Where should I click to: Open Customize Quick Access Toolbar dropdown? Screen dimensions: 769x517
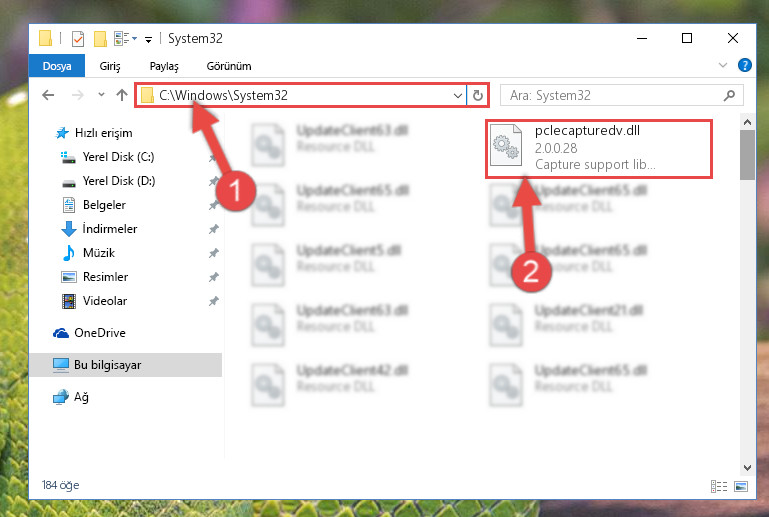pyautogui.click(x=148, y=39)
